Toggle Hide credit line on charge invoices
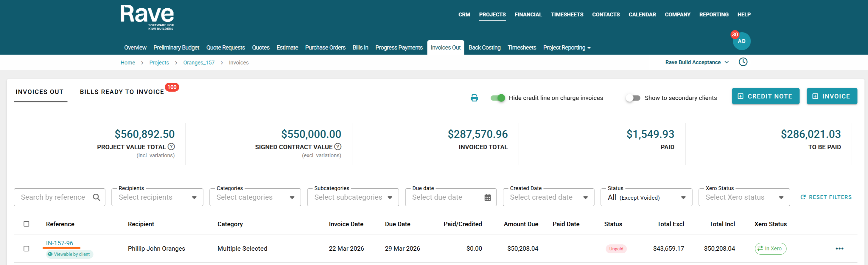This screenshot has width=868, height=265. point(498,98)
